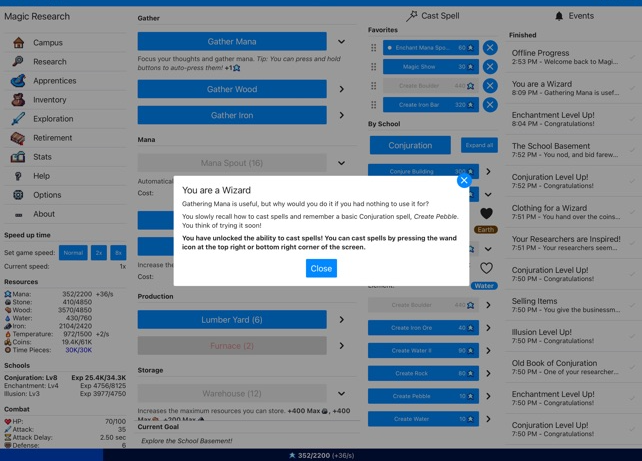Open Apprentices wizard hat icon
Screen dimensions: 642x461
point(18,81)
